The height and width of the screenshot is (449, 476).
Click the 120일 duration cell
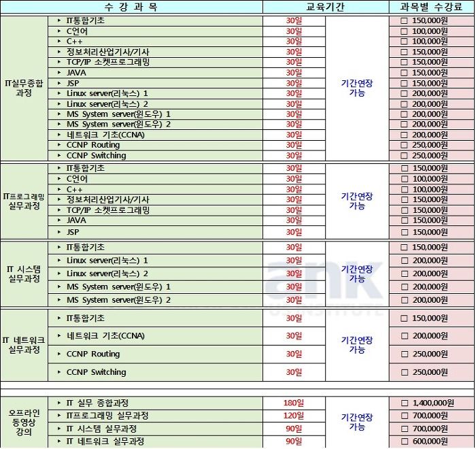pyautogui.click(x=294, y=416)
